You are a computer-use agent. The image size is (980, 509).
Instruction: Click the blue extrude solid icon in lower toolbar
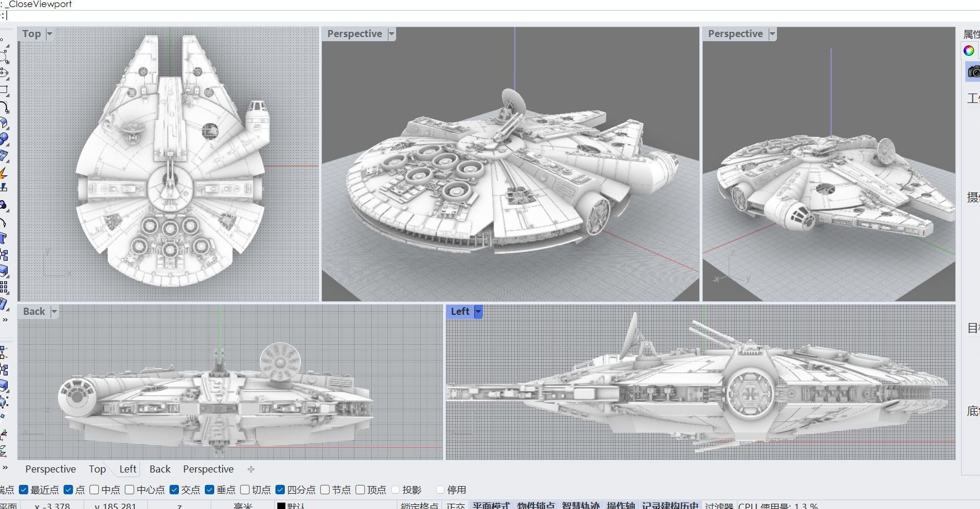coord(4,385)
